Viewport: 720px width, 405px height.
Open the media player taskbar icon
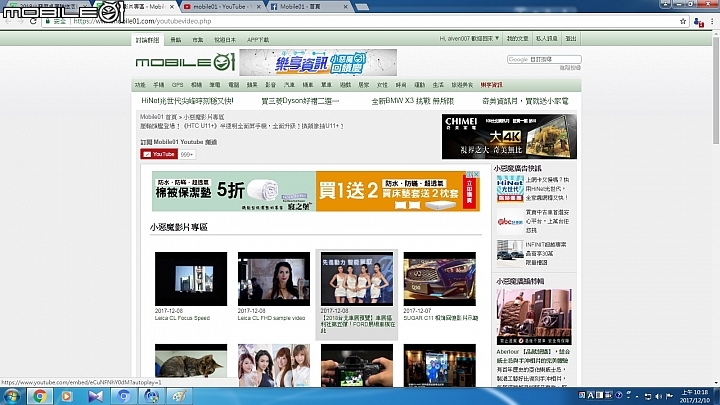[67, 396]
